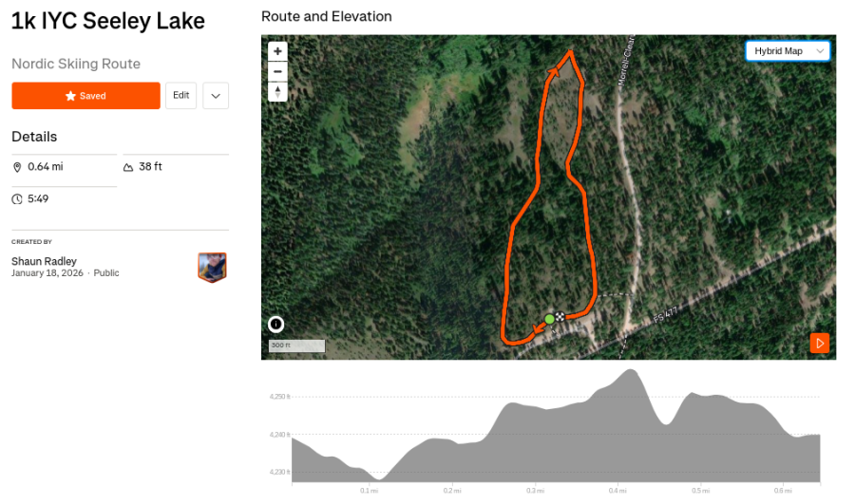Reset map bearing with compass icon
This screenshot has width=855, height=504.
tap(277, 91)
